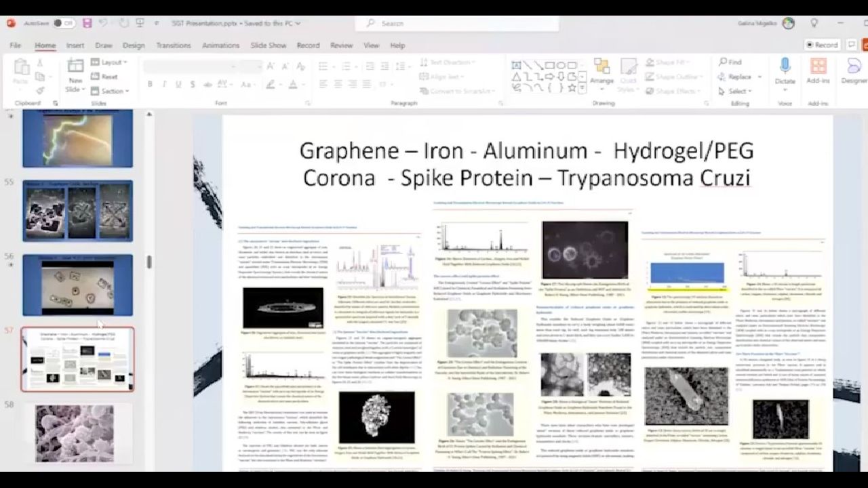Click the Dictate microphone icon

pos(785,66)
